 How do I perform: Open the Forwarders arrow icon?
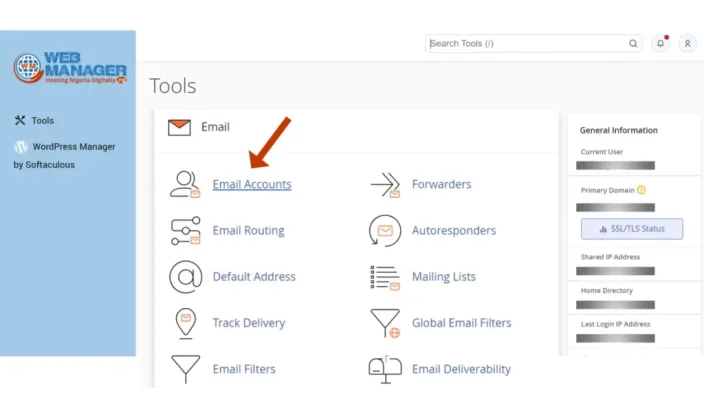(385, 185)
